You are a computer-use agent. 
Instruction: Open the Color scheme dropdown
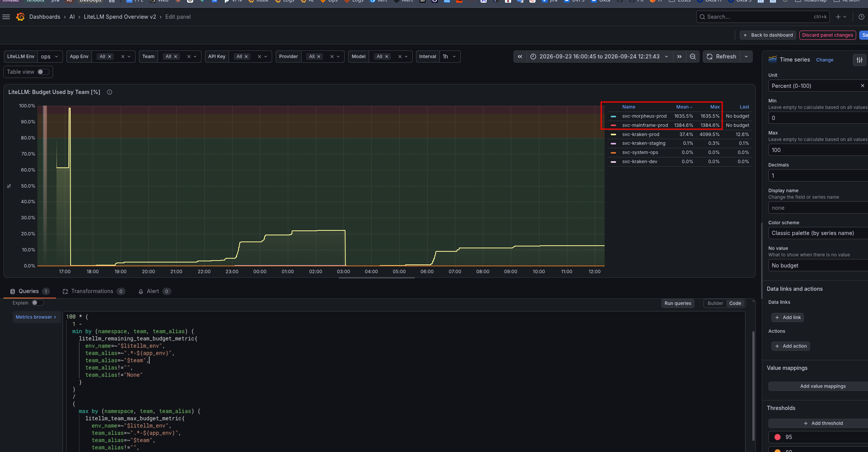pyautogui.click(x=818, y=233)
